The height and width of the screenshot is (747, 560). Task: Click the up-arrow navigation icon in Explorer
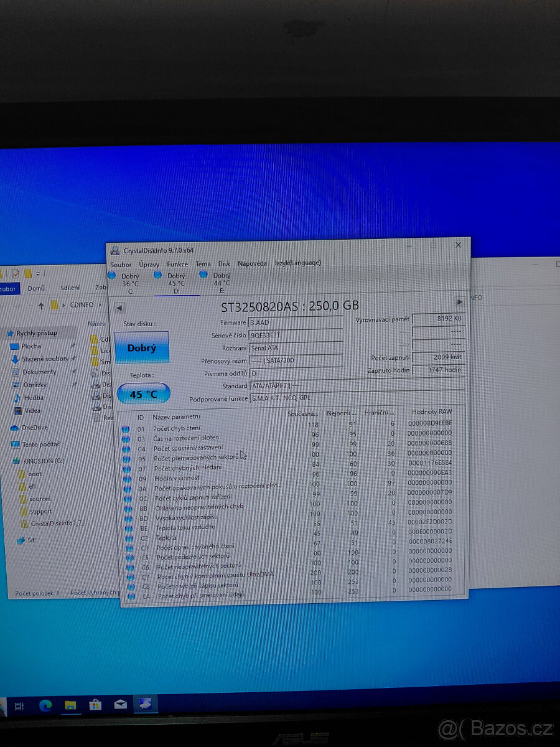pos(42,305)
